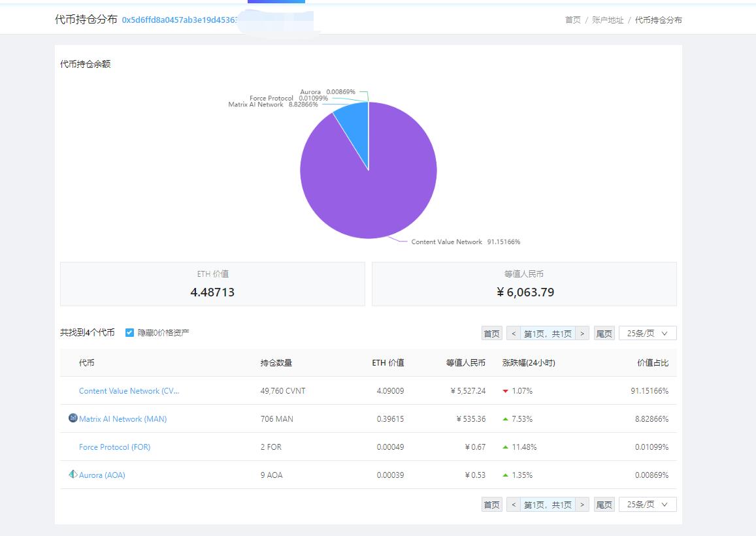Go to 首页 in the bottom pagination
This screenshot has width=756, height=536.
pos(492,504)
